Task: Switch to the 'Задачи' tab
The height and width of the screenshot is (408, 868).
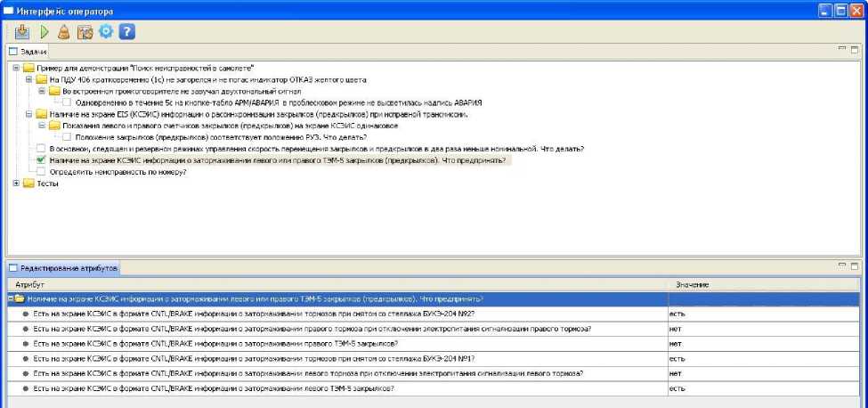Action: (x=28, y=52)
